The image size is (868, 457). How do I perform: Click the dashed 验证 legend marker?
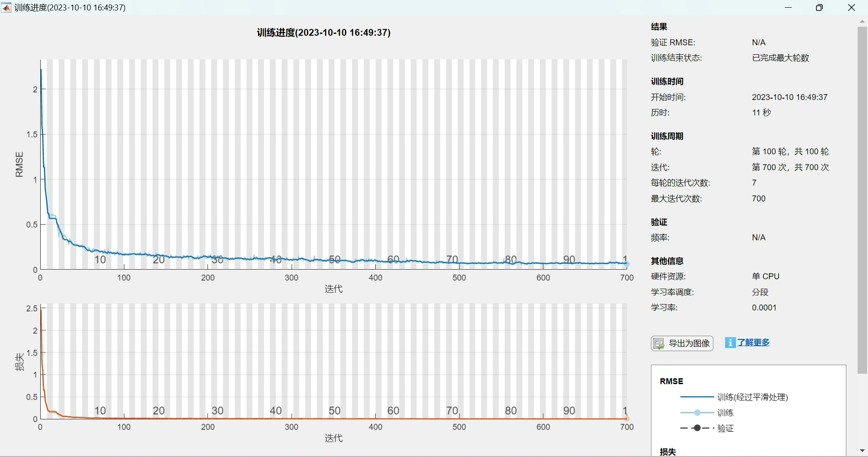coord(696,428)
